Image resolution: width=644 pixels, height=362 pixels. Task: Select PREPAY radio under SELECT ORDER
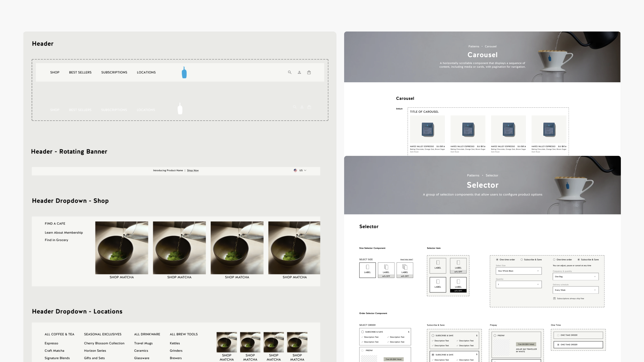(362, 350)
